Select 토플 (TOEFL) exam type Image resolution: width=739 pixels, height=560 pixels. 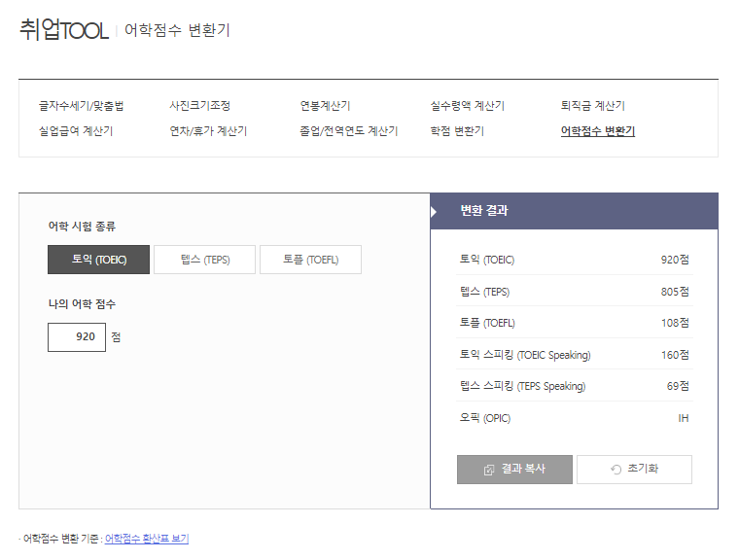click(310, 260)
